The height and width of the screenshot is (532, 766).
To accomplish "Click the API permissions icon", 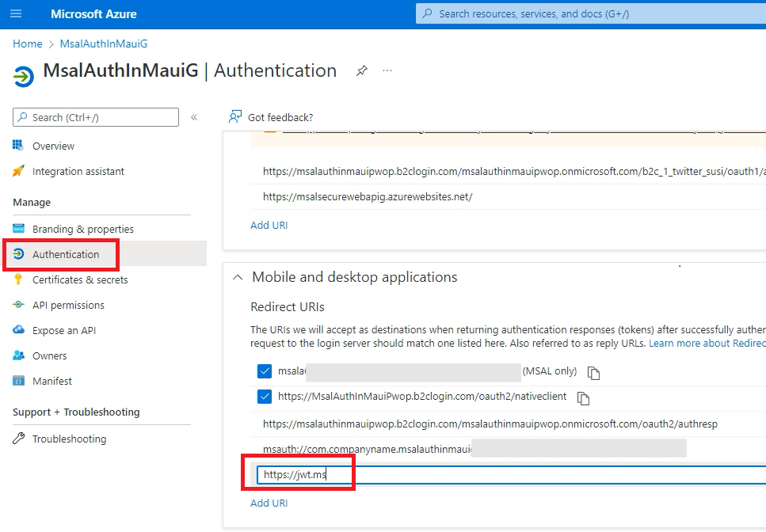I will pyautogui.click(x=18, y=305).
